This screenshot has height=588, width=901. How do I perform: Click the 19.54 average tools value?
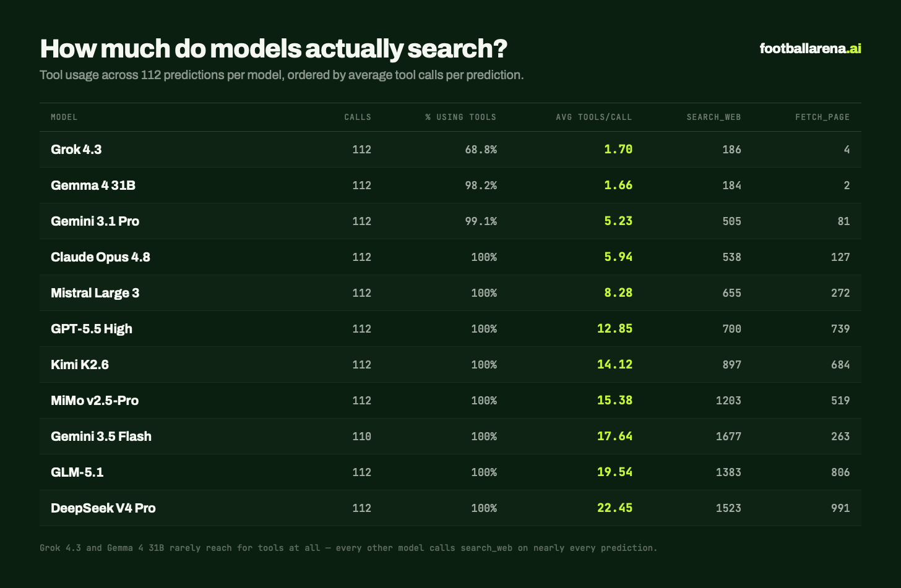click(x=615, y=472)
